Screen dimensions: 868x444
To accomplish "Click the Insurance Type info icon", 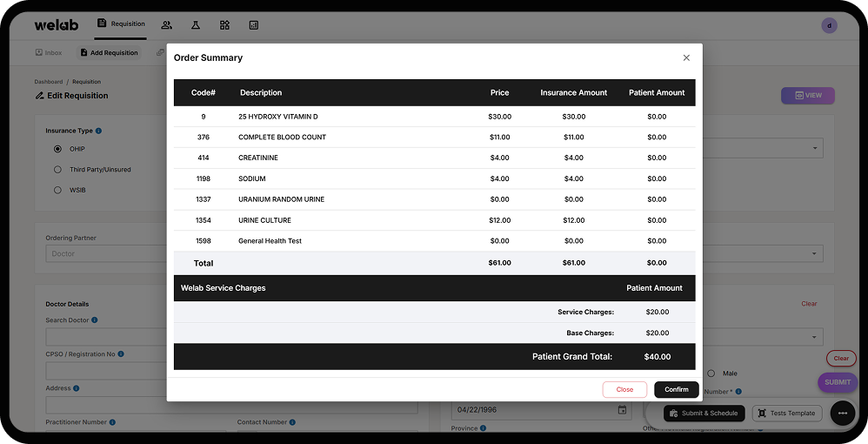I will [x=98, y=131].
